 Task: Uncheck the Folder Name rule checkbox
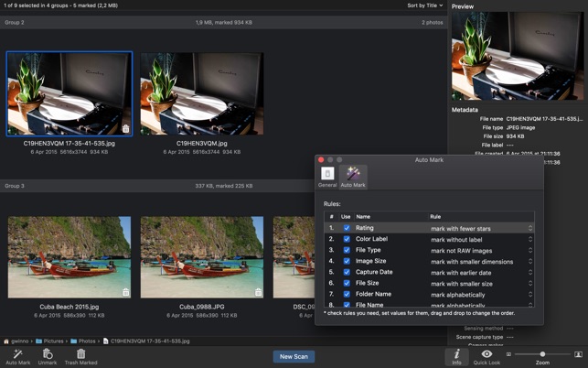[x=347, y=294]
